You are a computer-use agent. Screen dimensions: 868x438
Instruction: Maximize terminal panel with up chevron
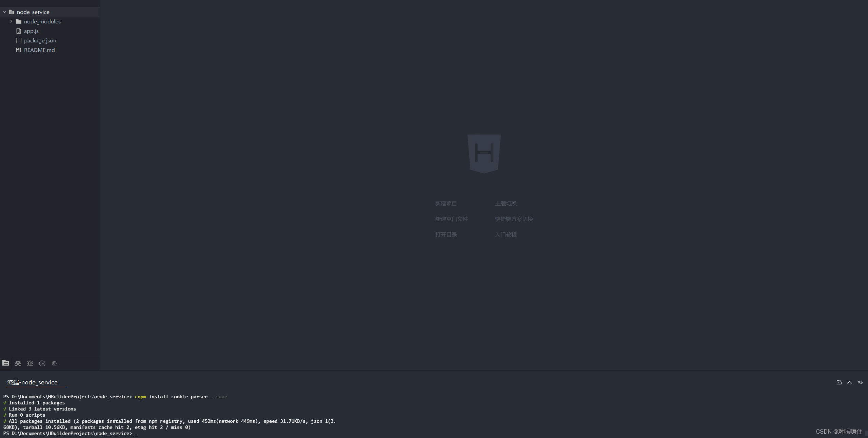[850, 382]
